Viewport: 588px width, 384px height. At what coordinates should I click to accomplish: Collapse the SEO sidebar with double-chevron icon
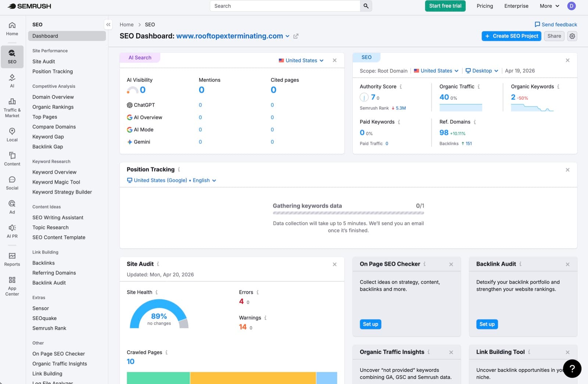108,25
